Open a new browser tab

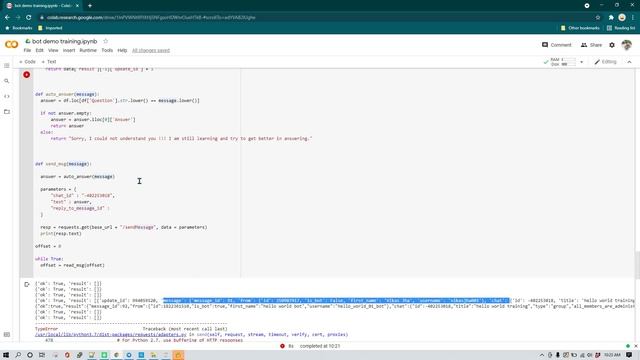(x=90, y=6)
